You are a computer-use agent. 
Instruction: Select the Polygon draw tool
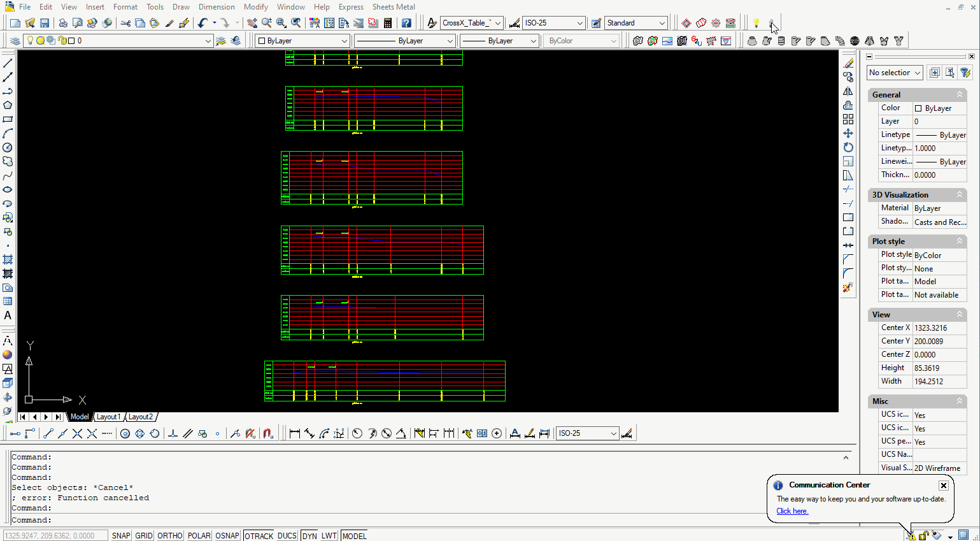[x=8, y=105]
